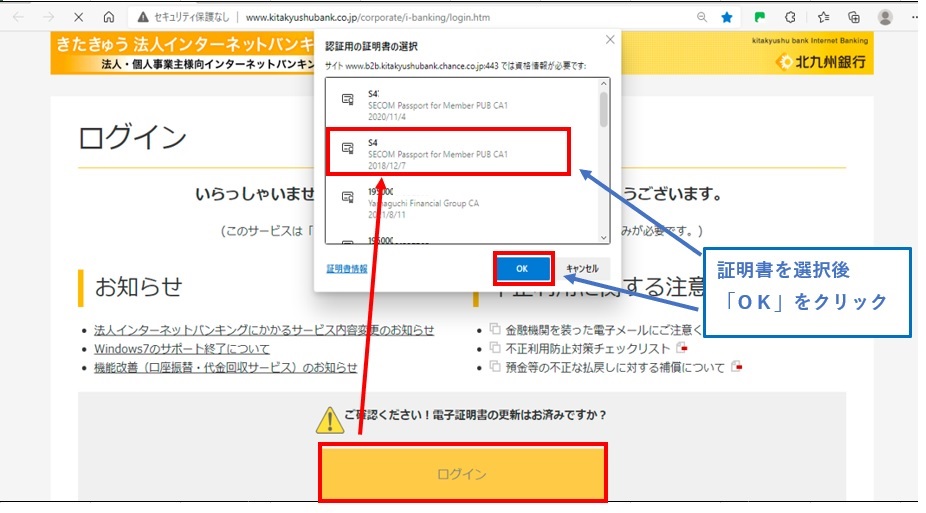Image resolution: width=926 pixels, height=513 pixels.
Task: Click the 北九州銀行 logo
Action: coord(823,61)
